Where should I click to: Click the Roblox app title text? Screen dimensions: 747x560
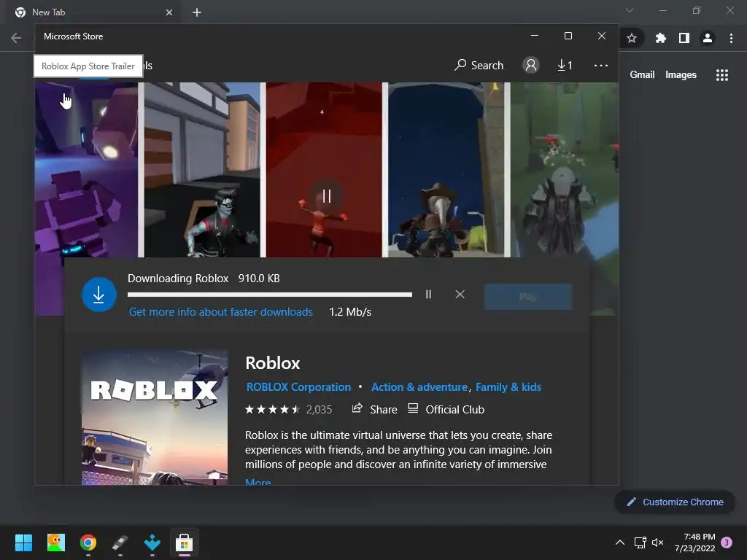[273, 363]
